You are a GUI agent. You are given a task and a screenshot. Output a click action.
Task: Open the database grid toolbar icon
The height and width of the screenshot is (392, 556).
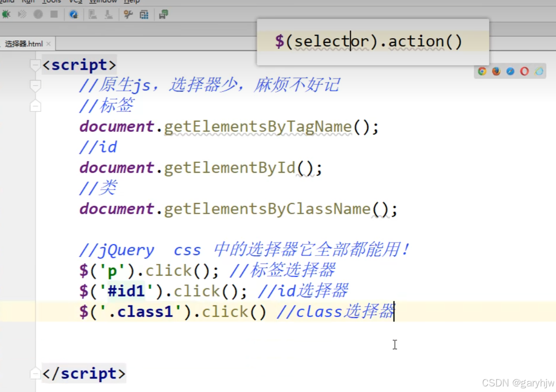[x=144, y=14]
